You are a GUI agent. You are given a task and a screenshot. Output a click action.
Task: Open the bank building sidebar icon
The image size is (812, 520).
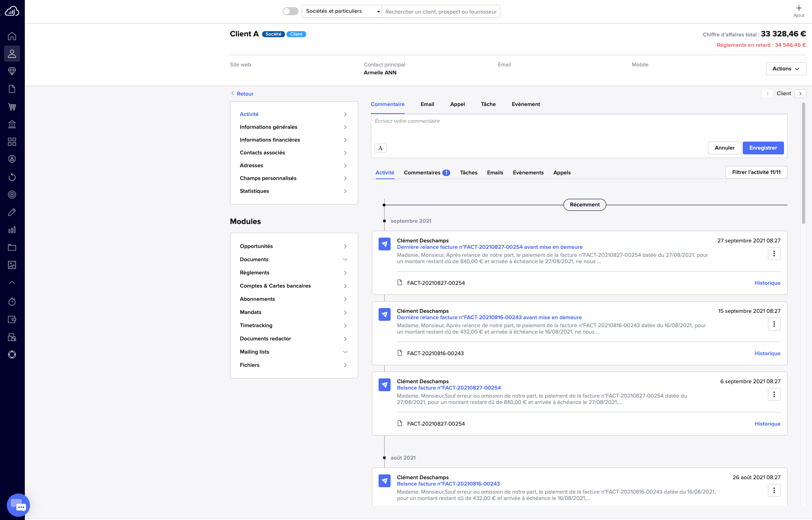(x=12, y=124)
